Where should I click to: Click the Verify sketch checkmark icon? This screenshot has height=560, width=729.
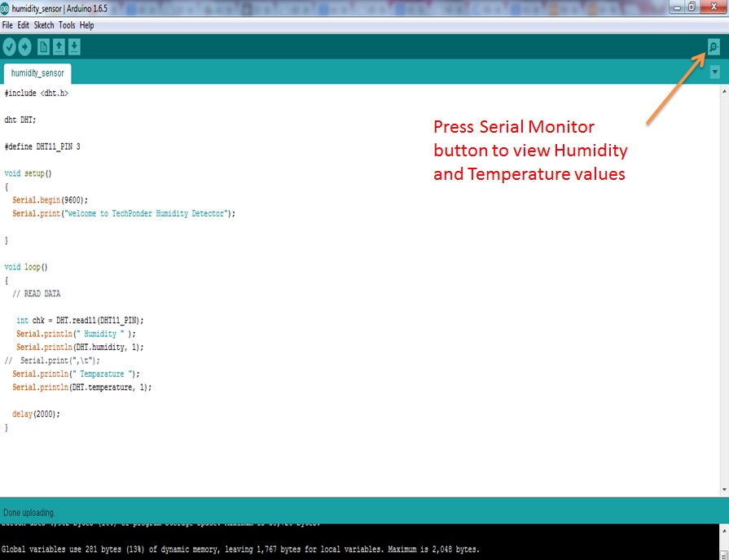coord(9,47)
